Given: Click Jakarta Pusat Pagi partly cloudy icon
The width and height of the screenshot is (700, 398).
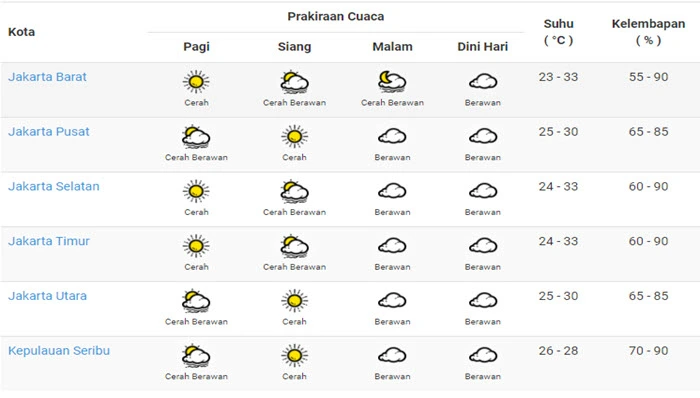Looking at the screenshot, I should [196, 137].
